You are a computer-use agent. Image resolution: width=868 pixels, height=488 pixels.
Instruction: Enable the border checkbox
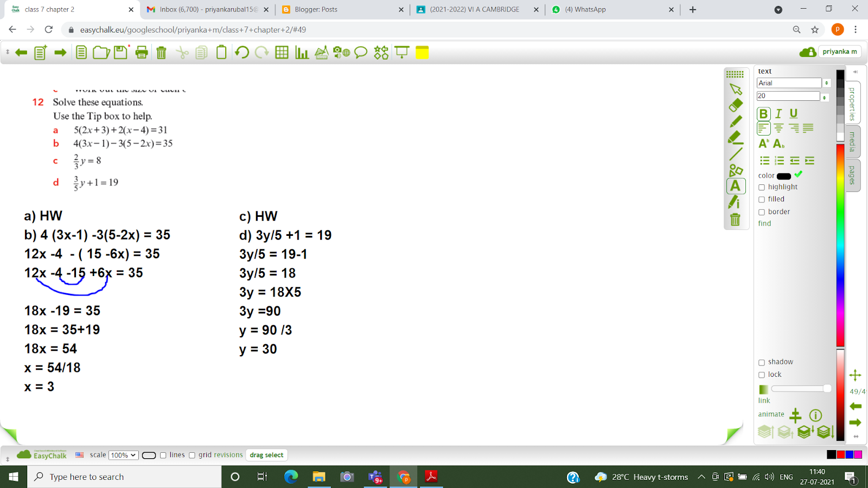tap(762, 213)
